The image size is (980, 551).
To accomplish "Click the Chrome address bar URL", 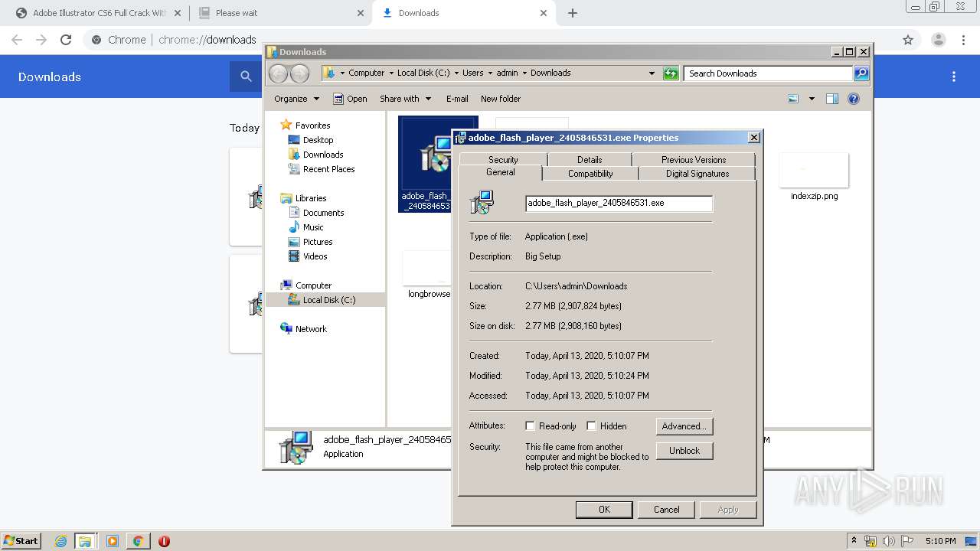I will coord(207,40).
